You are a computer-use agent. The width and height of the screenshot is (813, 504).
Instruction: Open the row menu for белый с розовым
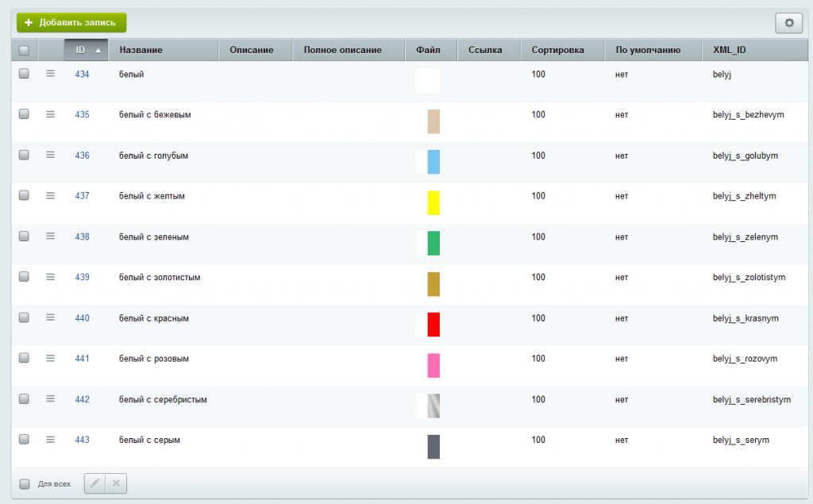50,358
